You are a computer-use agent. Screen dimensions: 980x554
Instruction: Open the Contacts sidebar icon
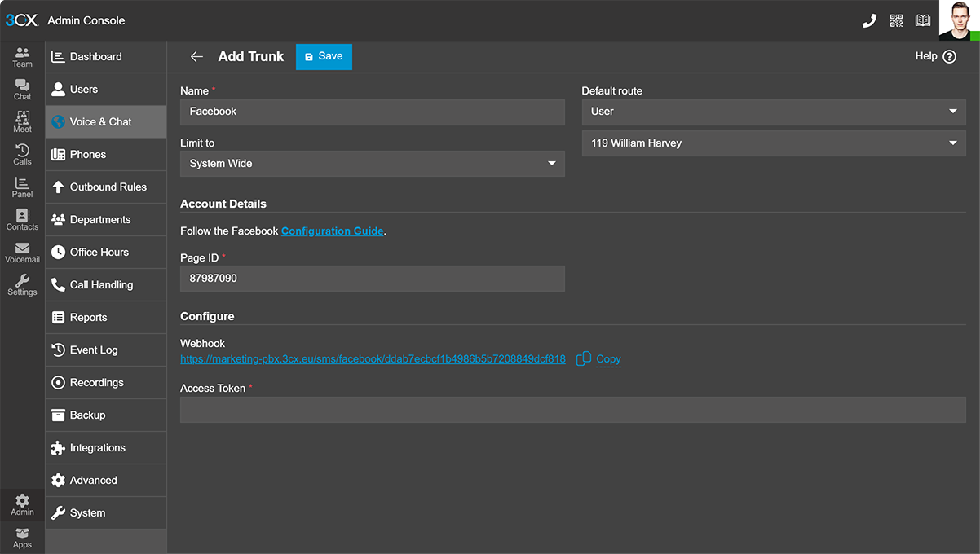pyautogui.click(x=22, y=220)
